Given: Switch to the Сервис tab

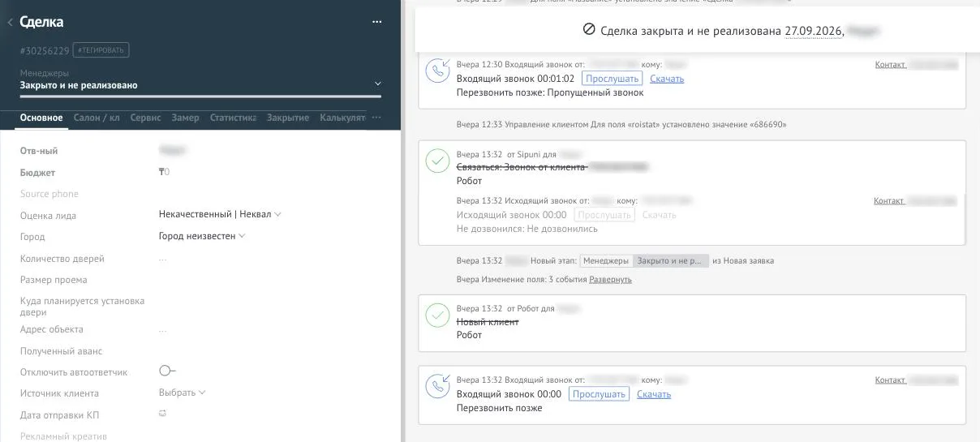Looking at the screenshot, I should [x=145, y=118].
